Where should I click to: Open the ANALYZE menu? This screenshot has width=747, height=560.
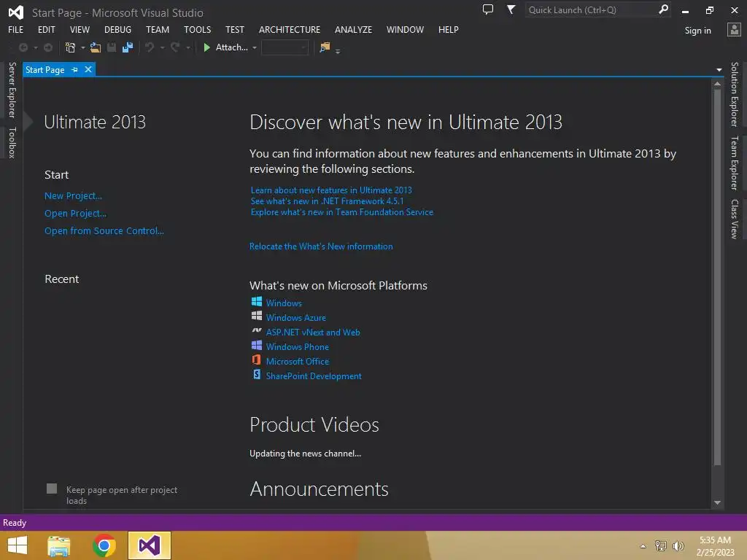(x=353, y=29)
